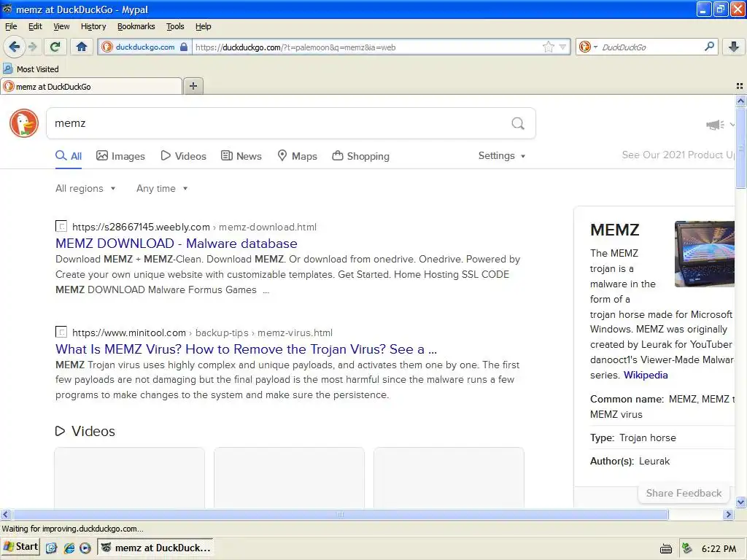The height and width of the screenshot is (560, 747).
Task: Click the Share Feedback button
Action: [x=684, y=494]
